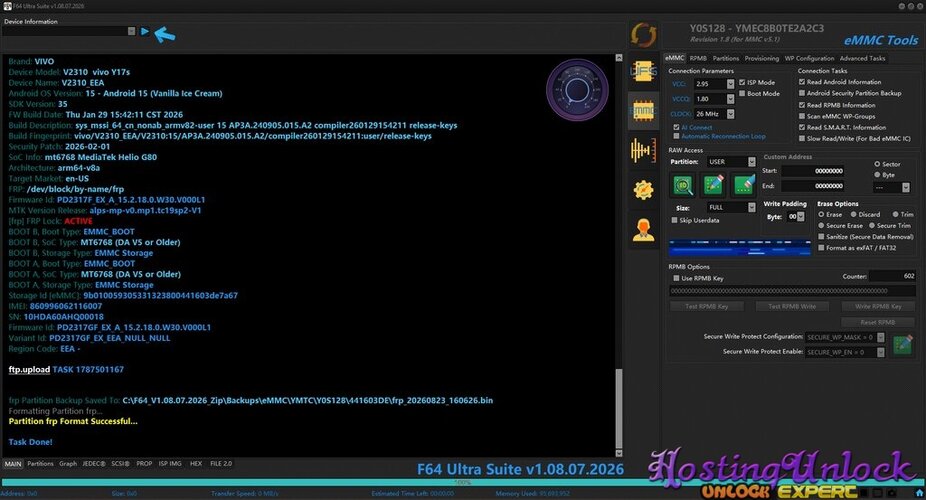Toggle Read Android Information checkbox
926x500 pixels.
802,82
